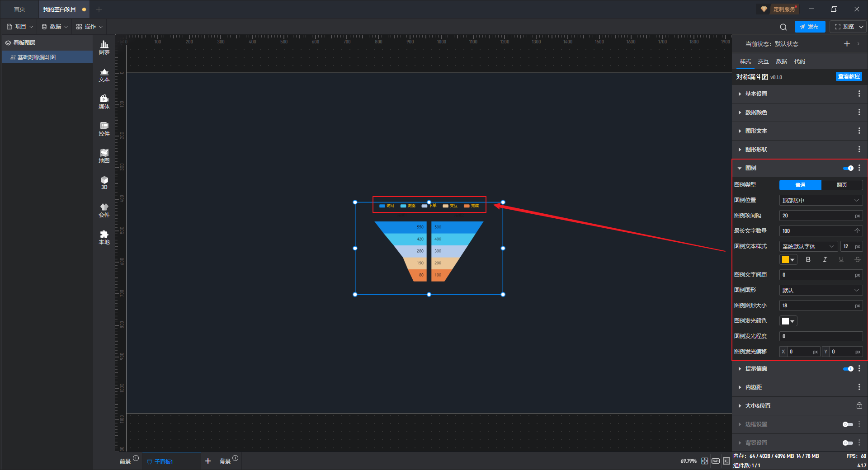
Task: Toggle underline for legend text
Action: coord(841,259)
